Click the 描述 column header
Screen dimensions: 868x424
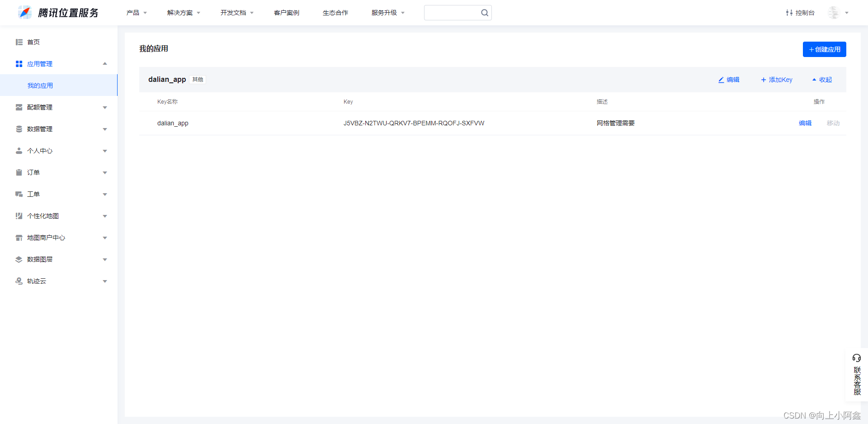click(x=602, y=102)
